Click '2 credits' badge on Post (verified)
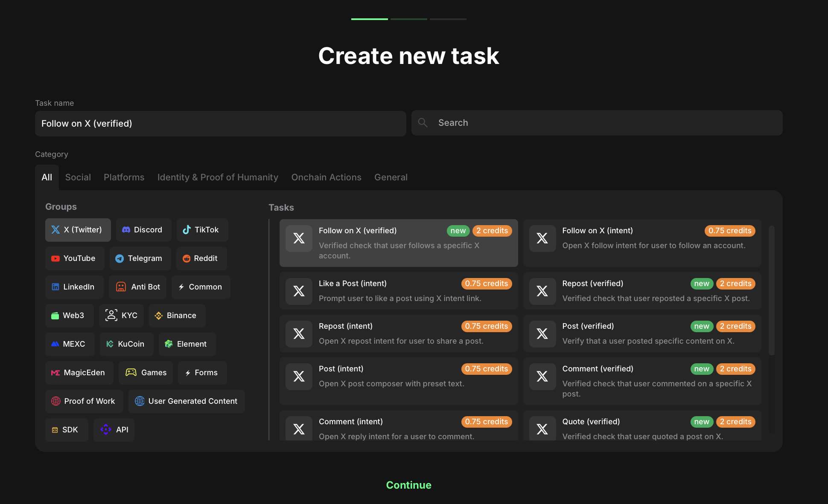 [x=736, y=326]
